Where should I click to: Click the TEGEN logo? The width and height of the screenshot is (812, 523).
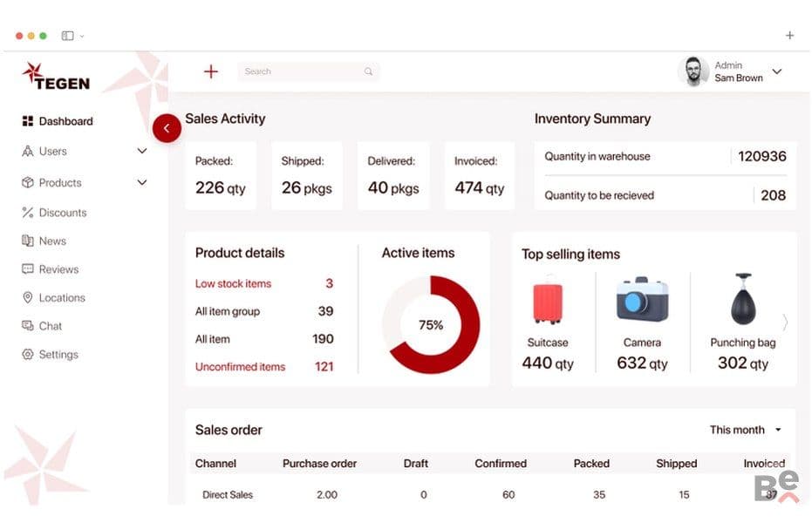(x=56, y=76)
